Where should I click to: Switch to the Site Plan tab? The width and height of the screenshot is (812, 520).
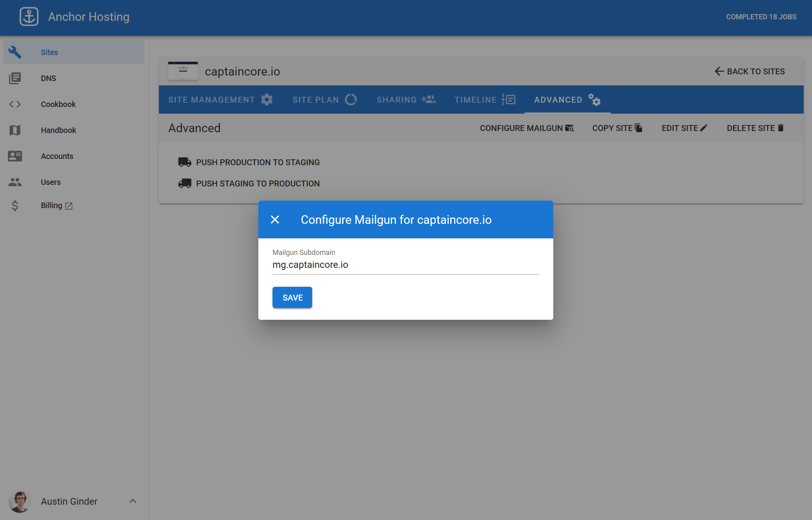tap(325, 100)
